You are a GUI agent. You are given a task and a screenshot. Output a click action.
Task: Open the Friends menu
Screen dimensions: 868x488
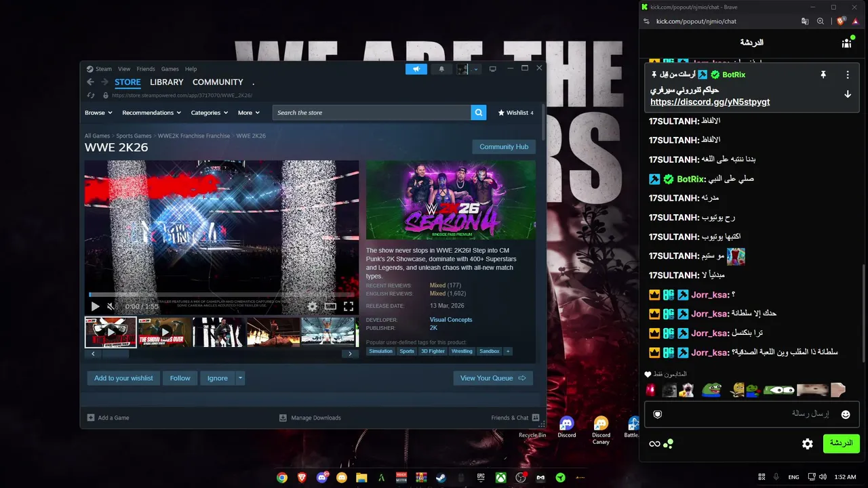click(x=146, y=69)
